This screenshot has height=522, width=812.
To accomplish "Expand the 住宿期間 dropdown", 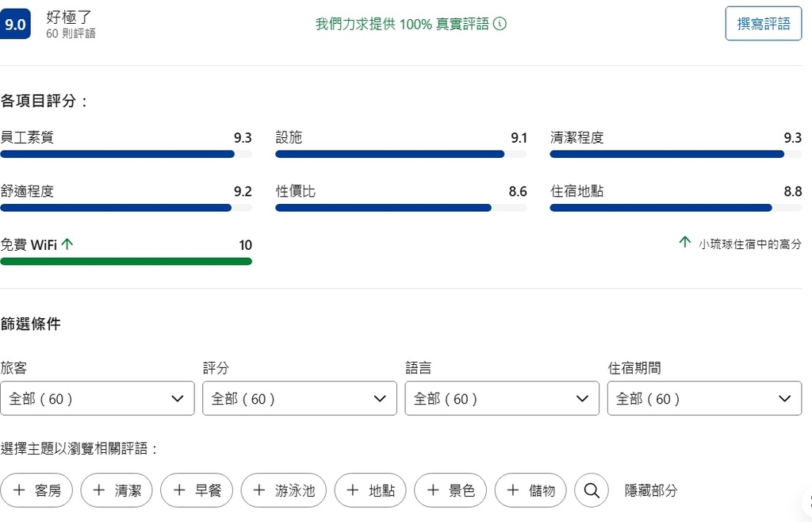I will click(704, 398).
